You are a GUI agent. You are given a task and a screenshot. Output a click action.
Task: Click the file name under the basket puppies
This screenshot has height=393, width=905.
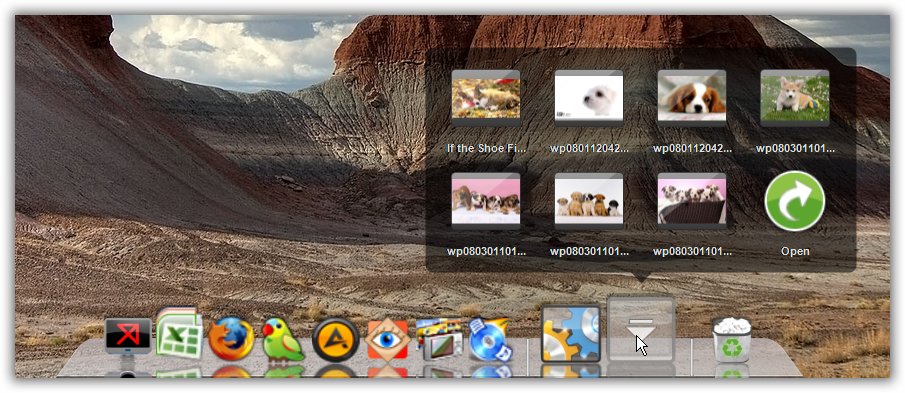pos(692,252)
